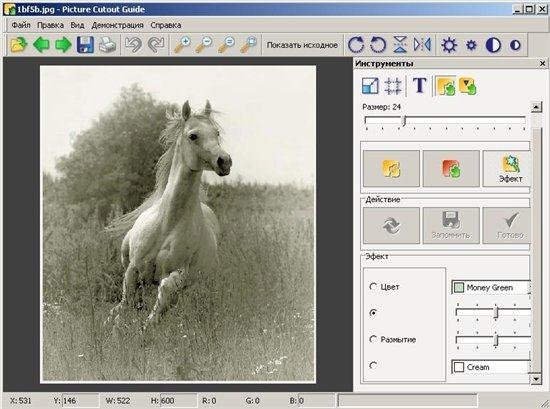The height and width of the screenshot is (409, 550).
Task: Click Показать исходное in the toolbar
Action: (x=302, y=45)
